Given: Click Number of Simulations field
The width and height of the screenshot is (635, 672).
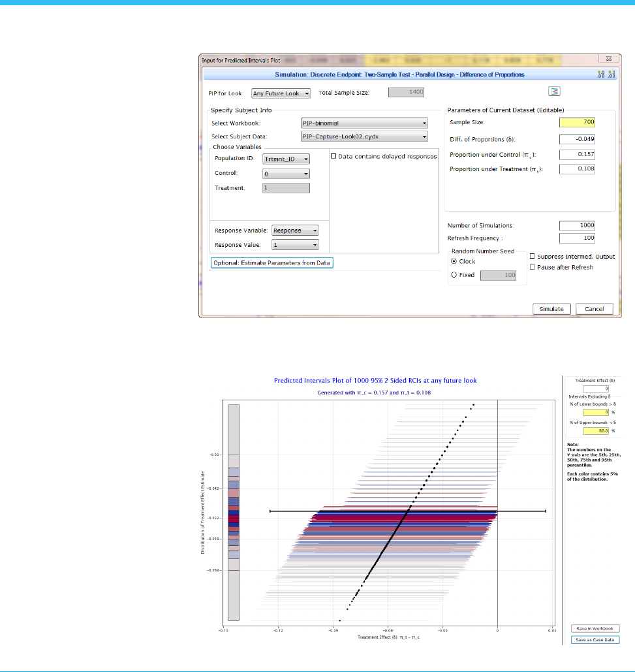Looking at the screenshot, I should (x=577, y=225).
